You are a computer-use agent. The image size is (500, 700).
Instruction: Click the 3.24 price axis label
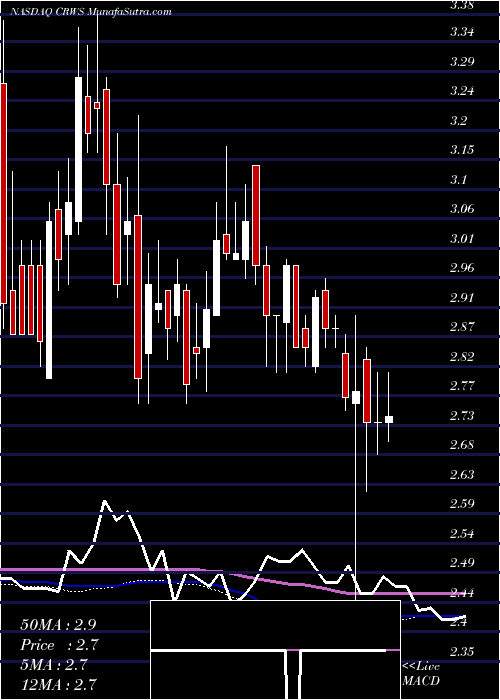point(462,91)
